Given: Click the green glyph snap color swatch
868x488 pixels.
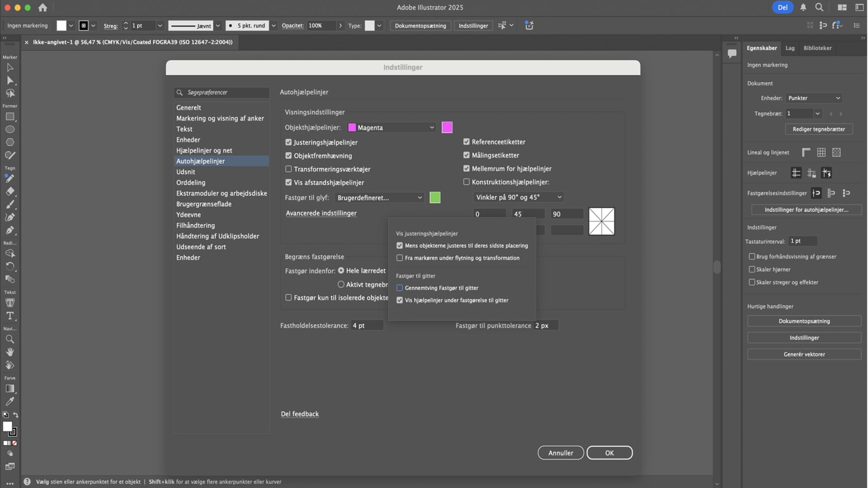Looking at the screenshot, I should pos(435,198).
